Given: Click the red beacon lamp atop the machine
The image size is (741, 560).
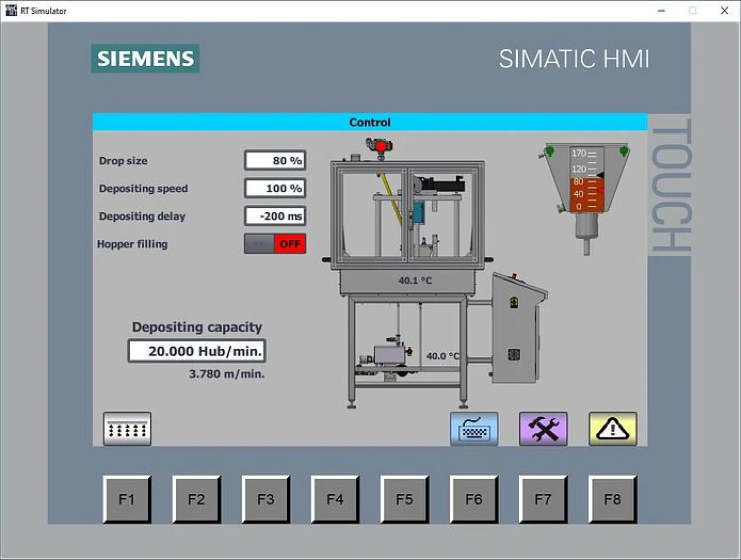Looking at the screenshot, I should click(379, 146).
